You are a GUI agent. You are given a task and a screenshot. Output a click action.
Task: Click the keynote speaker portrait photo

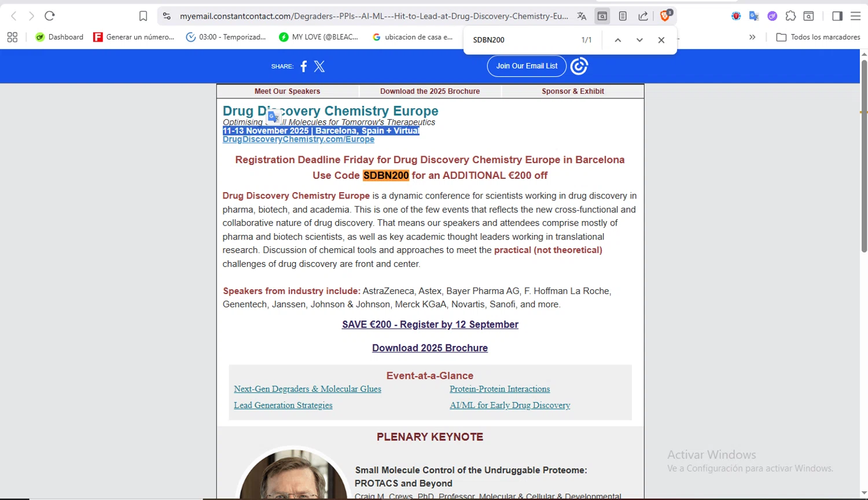[x=293, y=473]
